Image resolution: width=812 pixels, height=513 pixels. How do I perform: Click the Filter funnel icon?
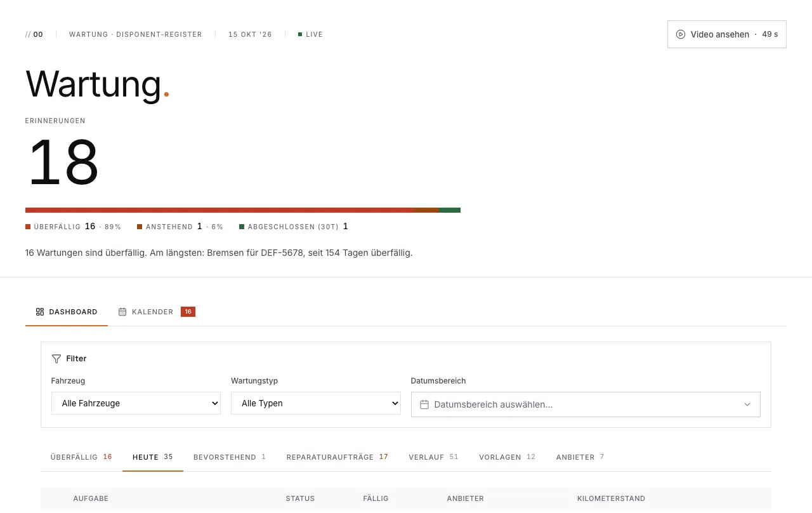56,359
